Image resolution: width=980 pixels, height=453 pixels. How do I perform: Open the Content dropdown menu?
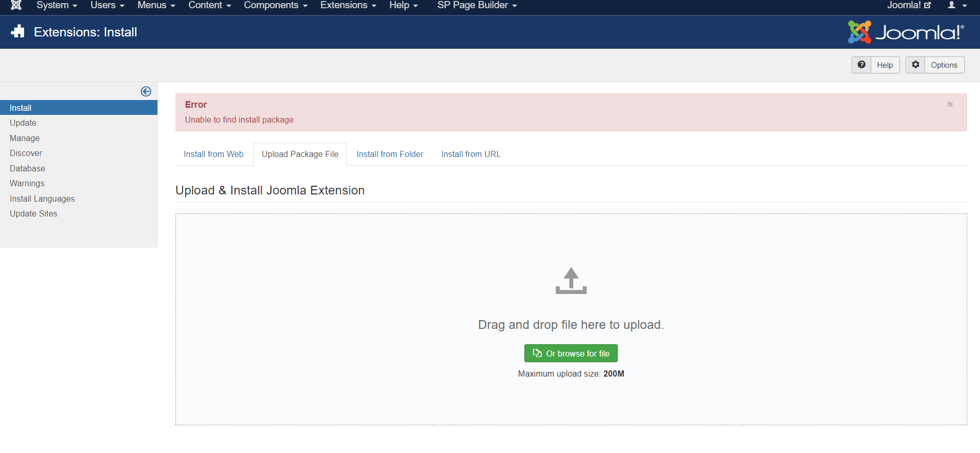click(209, 5)
